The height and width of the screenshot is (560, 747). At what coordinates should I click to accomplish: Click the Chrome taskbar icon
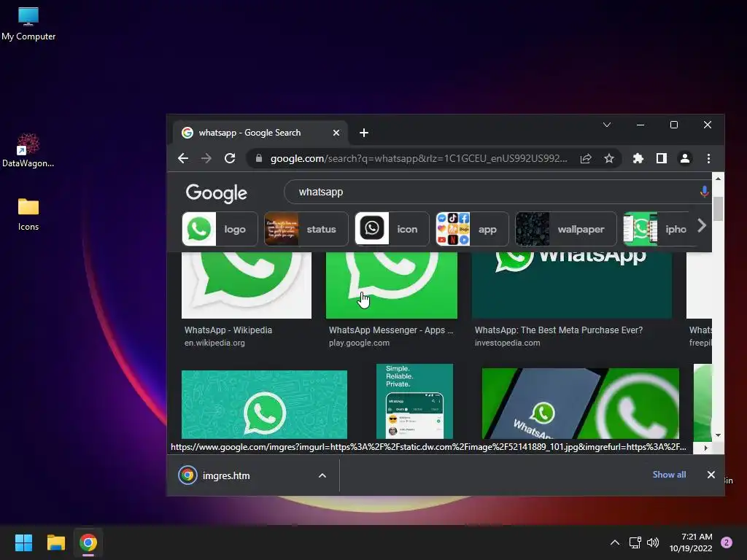88,542
